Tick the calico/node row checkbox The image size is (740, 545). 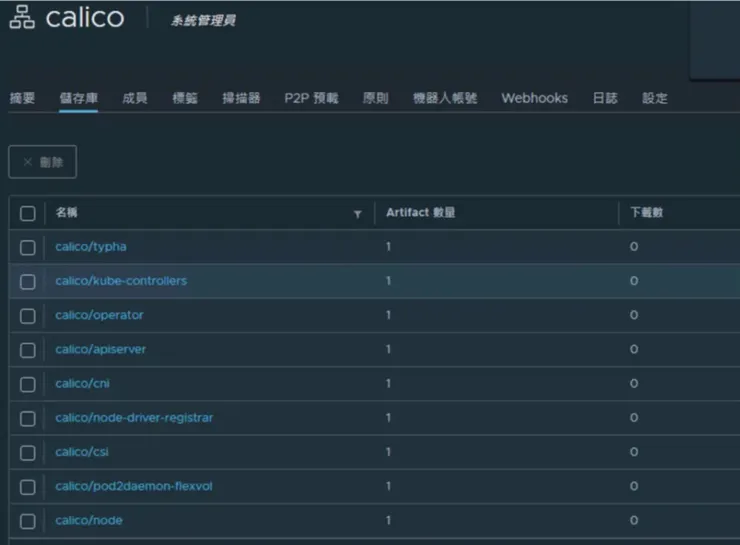(28, 521)
